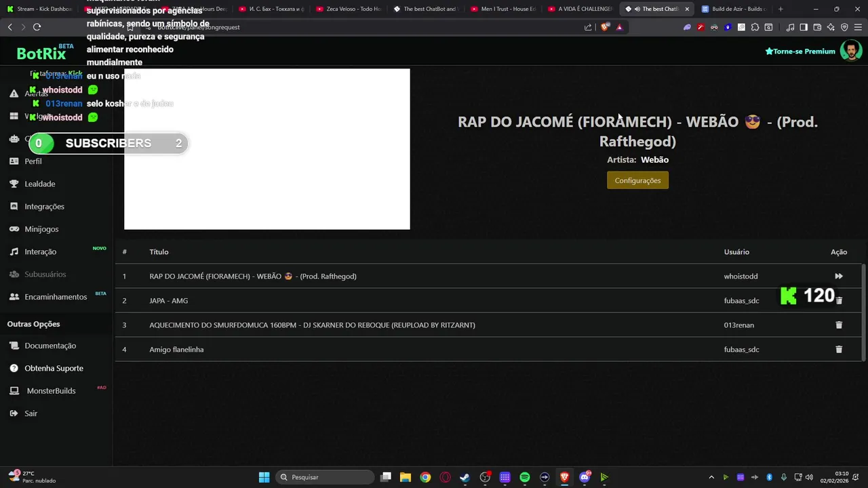This screenshot has height=488, width=868.
Task: Click the Minijogos gamepad icon
Action: 14,229
